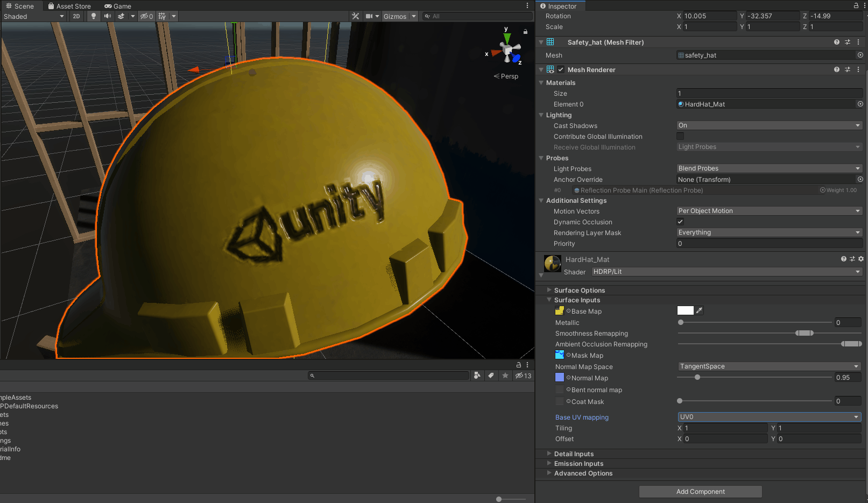Open Light Probes Blend Probes dropdown
The height and width of the screenshot is (503, 868).
(770, 168)
